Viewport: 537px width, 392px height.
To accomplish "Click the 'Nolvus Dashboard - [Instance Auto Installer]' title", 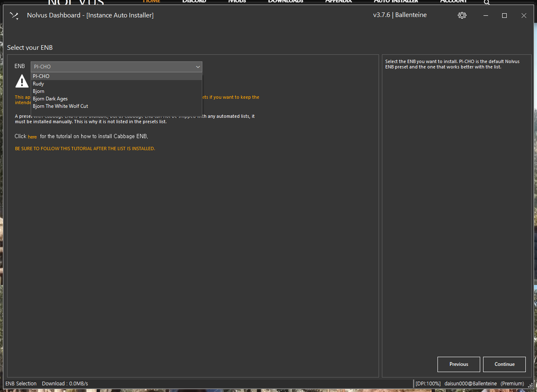I will (90, 15).
